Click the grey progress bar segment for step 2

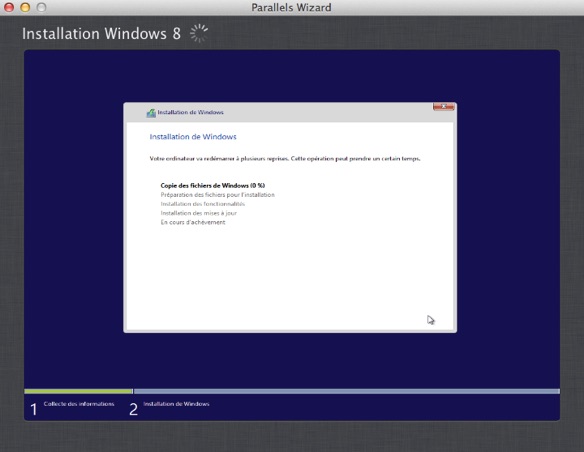[x=347, y=391]
